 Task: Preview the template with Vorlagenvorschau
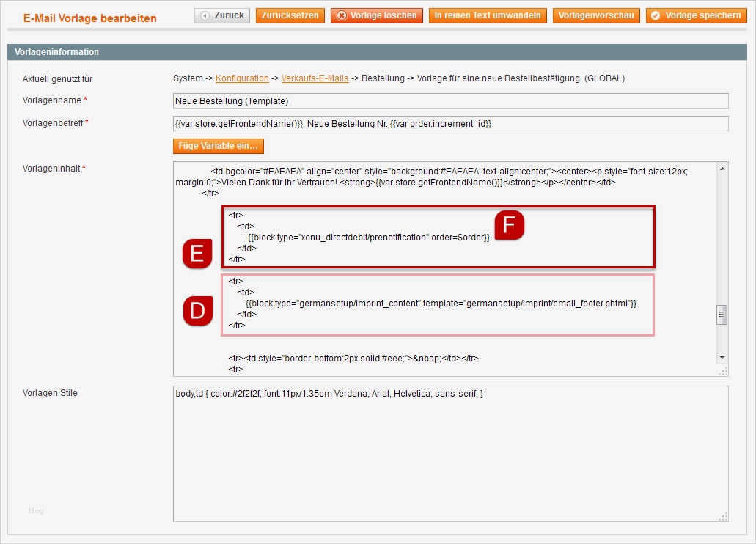(596, 15)
